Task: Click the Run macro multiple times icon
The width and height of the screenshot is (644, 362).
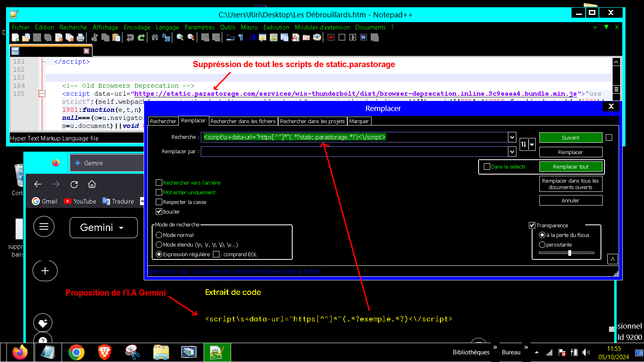Action: point(363,37)
